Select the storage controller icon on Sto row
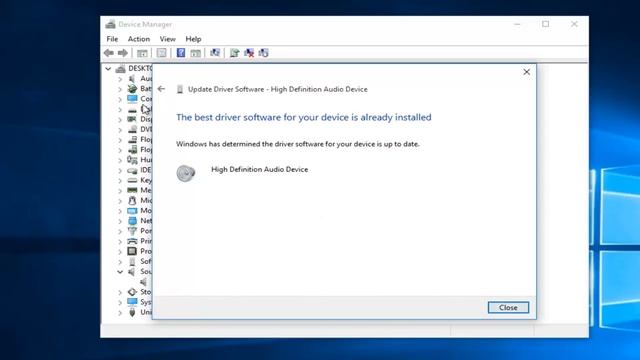The height and width of the screenshot is (360, 640). [x=132, y=292]
